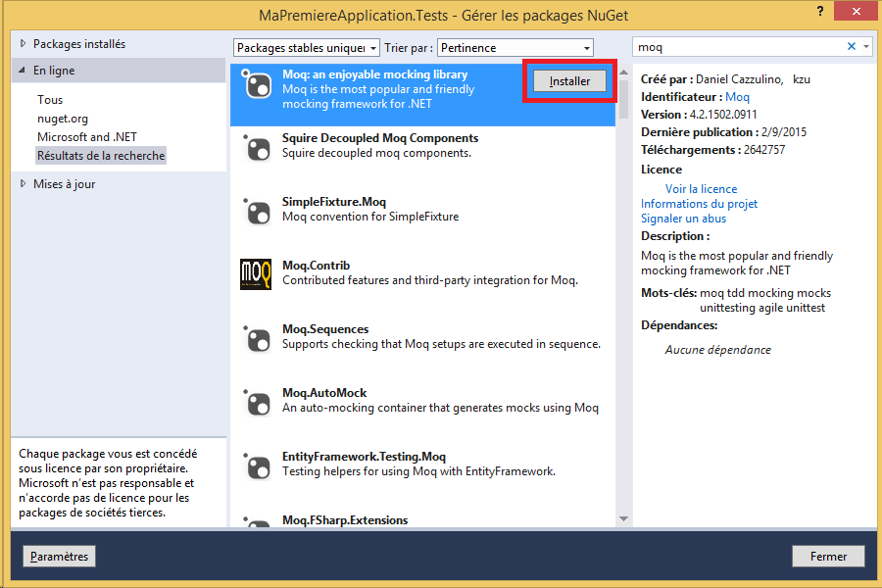Expand the Packages installés section
Image resolution: width=882 pixels, height=588 pixels.
pos(24,43)
